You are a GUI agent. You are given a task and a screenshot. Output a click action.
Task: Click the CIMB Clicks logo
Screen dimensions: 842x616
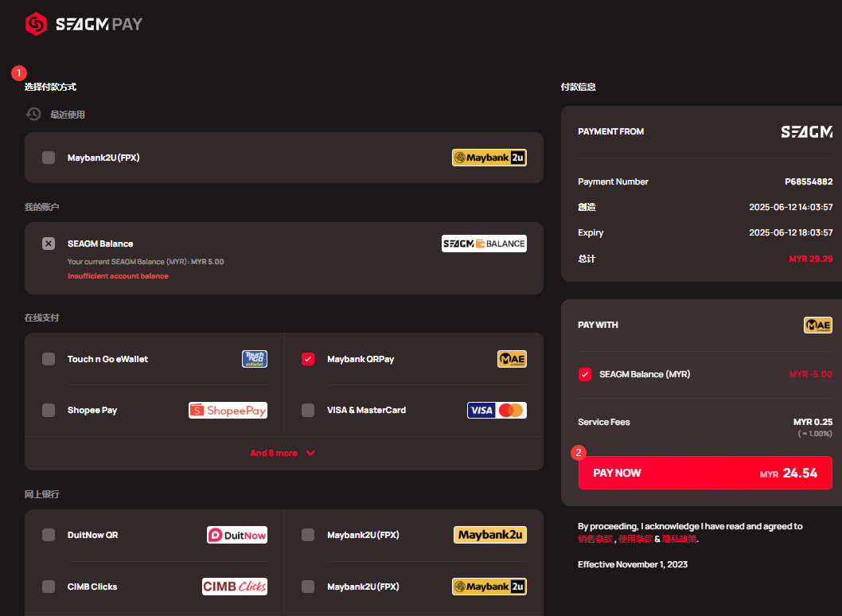[x=235, y=587]
